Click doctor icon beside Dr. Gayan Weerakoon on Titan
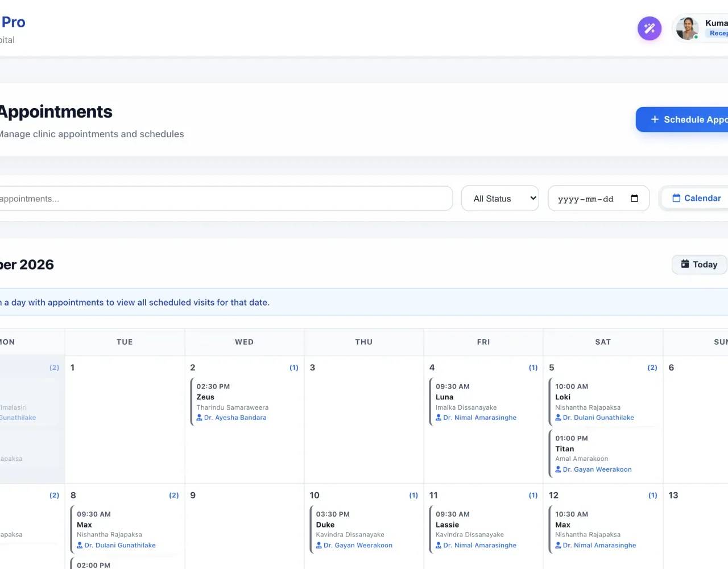This screenshot has width=728, height=569. click(558, 469)
